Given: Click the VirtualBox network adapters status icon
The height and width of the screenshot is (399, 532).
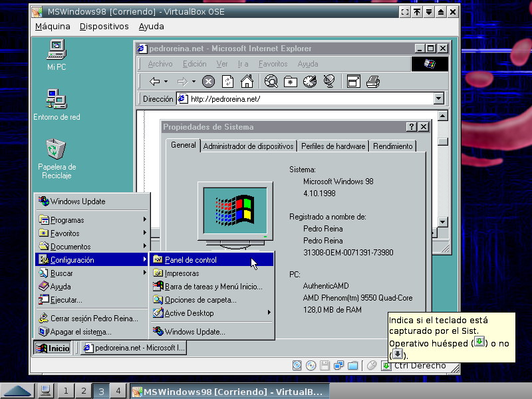Looking at the screenshot, I should (339, 365).
